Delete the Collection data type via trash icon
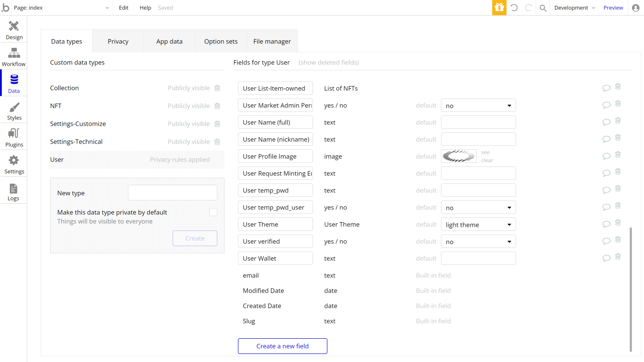The image size is (644, 362). point(217,88)
